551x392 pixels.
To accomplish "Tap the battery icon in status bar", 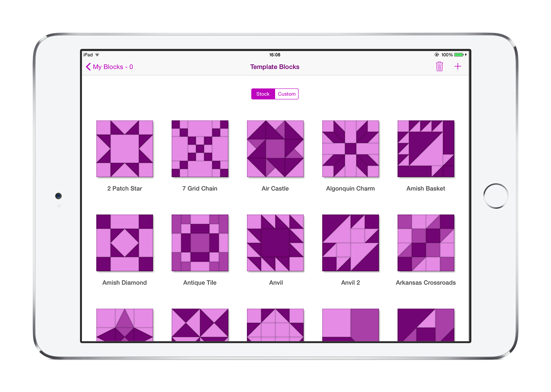I will coord(459,55).
